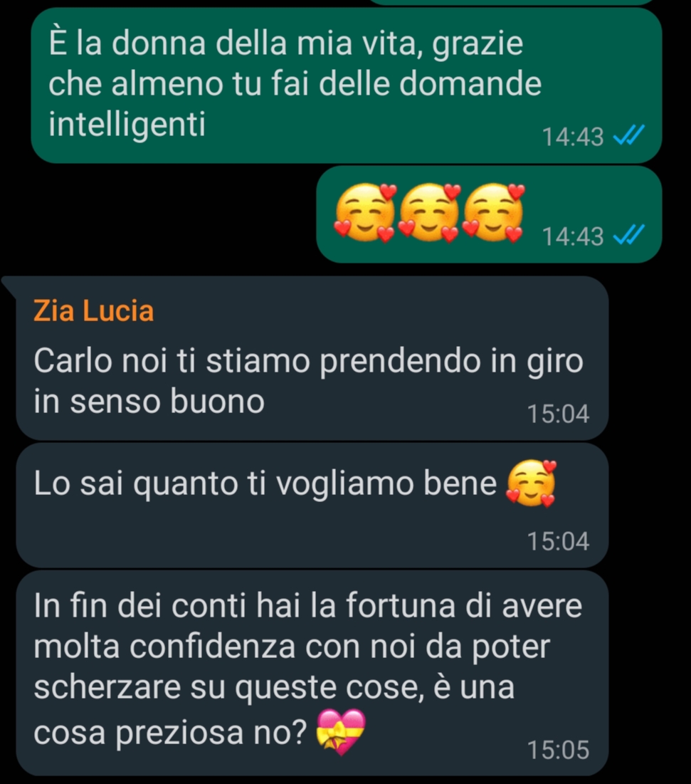Click the 15:05 timestamp
The height and width of the screenshot is (784, 691).
pyautogui.click(x=558, y=750)
